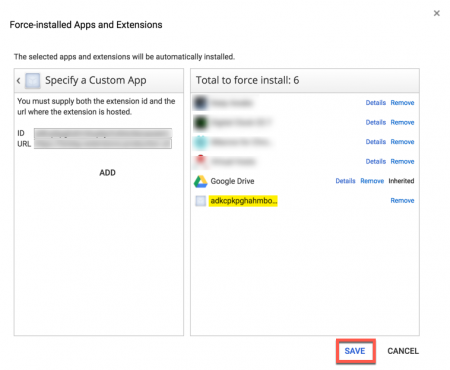This screenshot has height=370, width=450.
Task: Click the green blurred app icon
Action: (x=201, y=123)
